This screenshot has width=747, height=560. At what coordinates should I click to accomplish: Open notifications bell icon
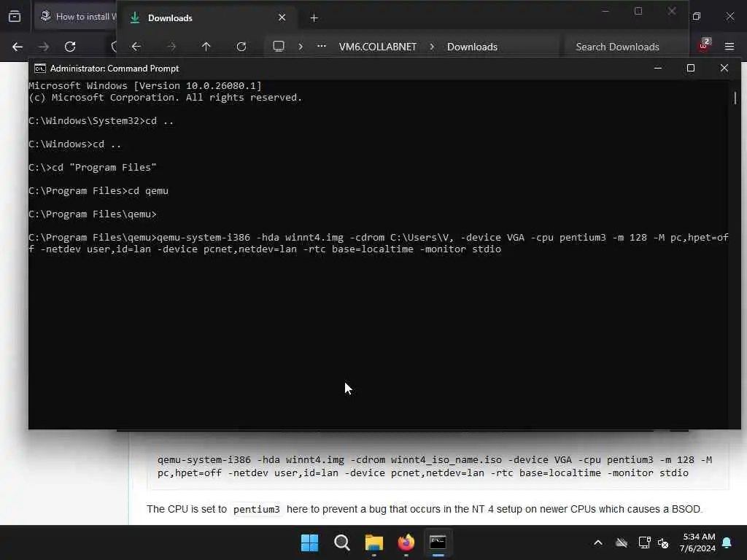727,542
